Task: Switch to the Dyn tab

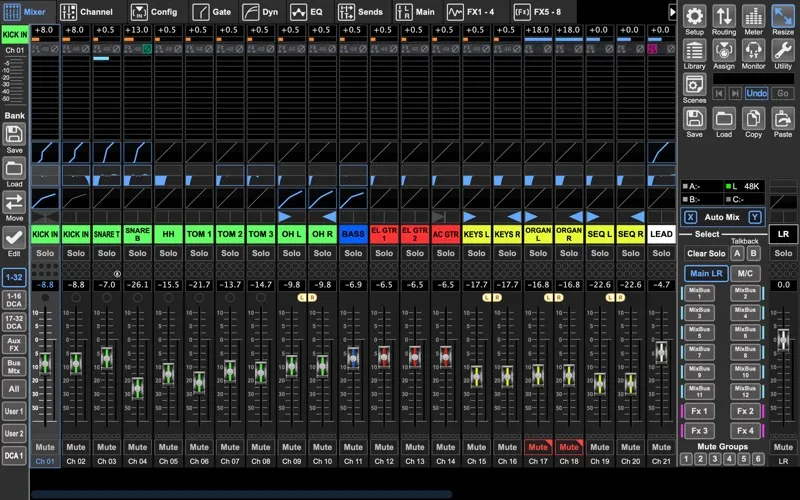Action: [260, 12]
